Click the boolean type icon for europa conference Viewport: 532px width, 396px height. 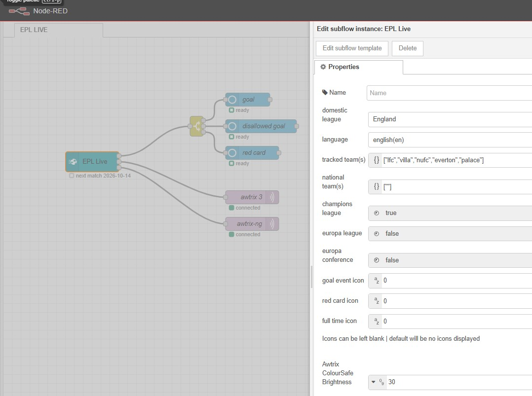click(x=376, y=260)
